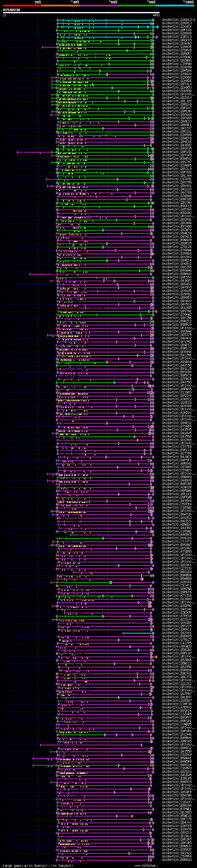Select the UniRef100_Q01943 label

(x=176, y=257)
